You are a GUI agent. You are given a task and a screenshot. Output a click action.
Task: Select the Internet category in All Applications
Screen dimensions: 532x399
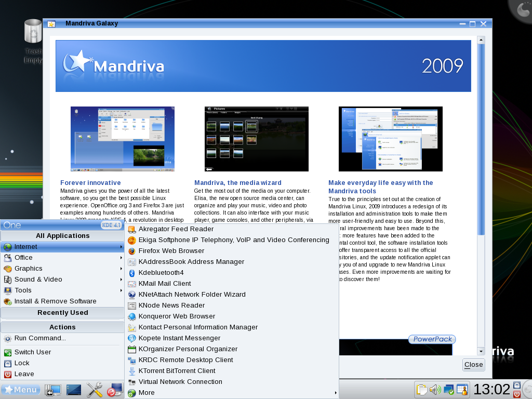click(62, 247)
